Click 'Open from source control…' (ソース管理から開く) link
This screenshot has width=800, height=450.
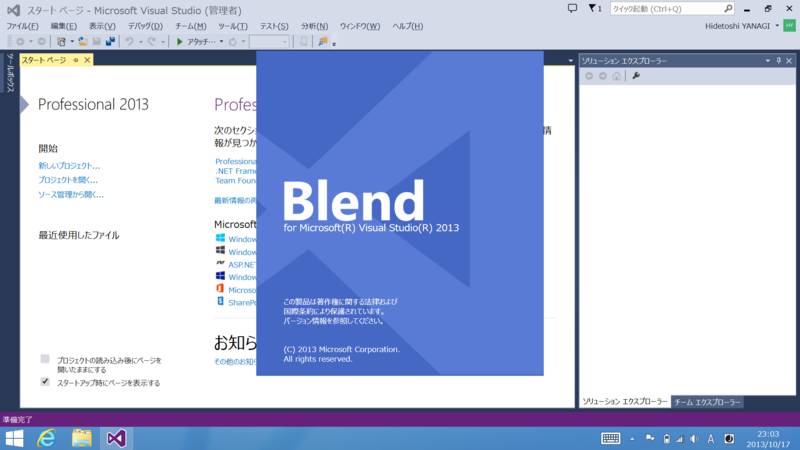(71, 194)
